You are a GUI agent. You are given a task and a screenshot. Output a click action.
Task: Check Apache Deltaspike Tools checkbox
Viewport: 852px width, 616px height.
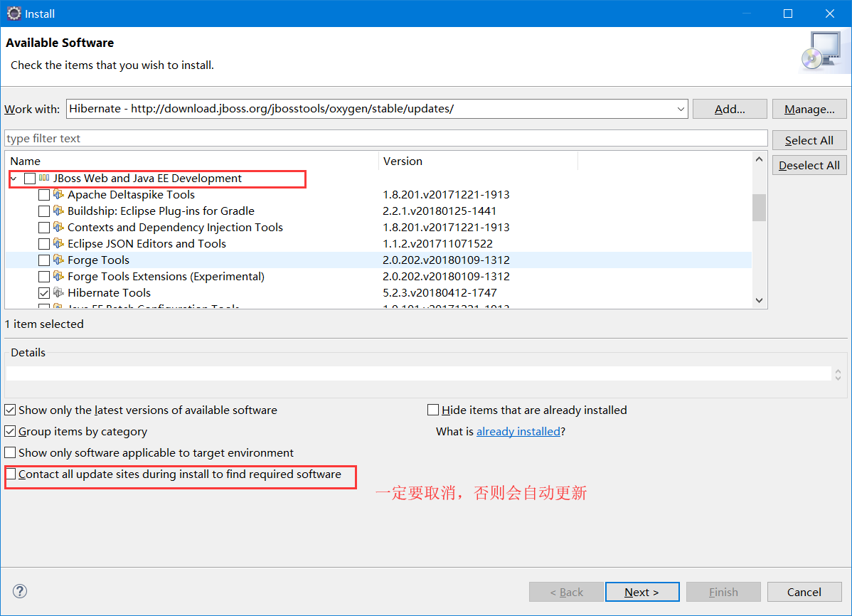(x=44, y=195)
